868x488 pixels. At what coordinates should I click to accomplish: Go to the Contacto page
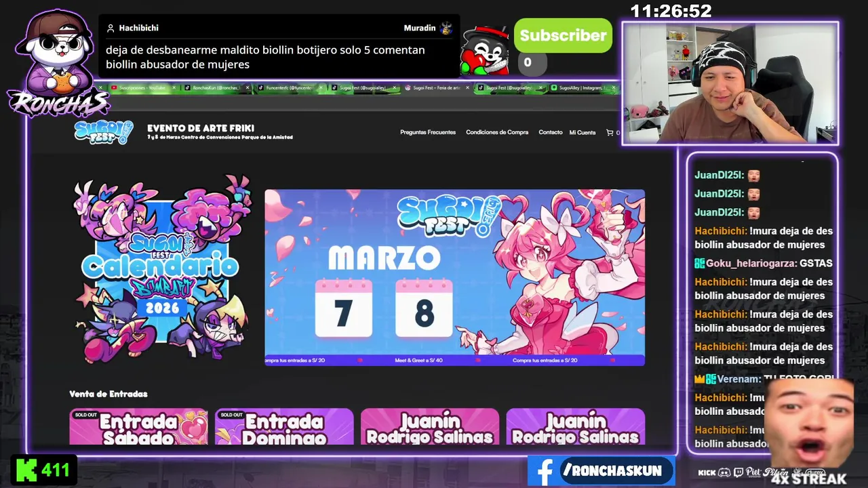[551, 133]
